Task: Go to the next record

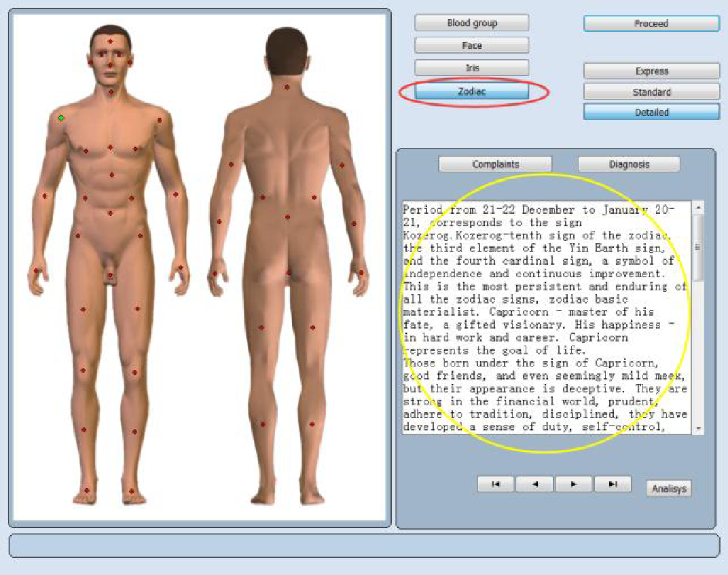Action: click(x=574, y=484)
